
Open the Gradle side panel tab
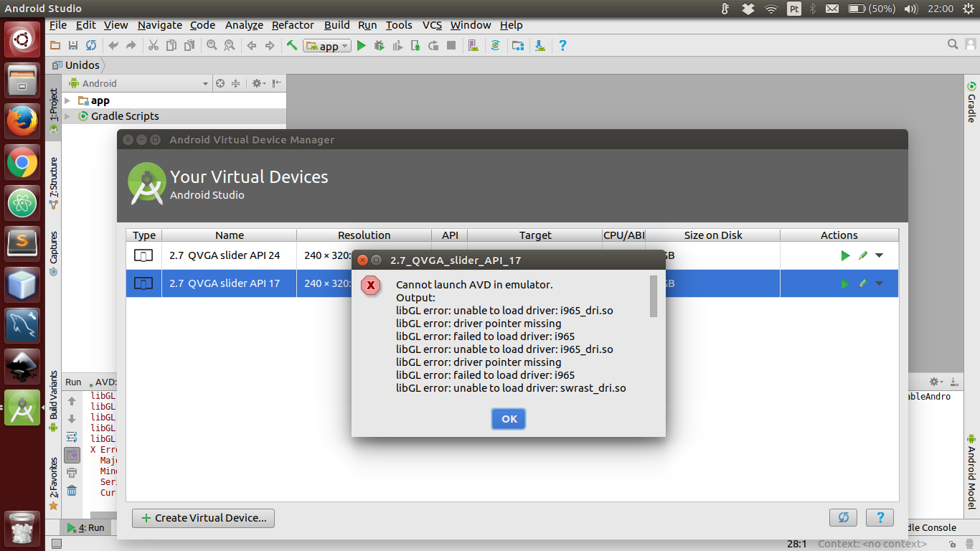pyautogui.click(x=971, y=103)
